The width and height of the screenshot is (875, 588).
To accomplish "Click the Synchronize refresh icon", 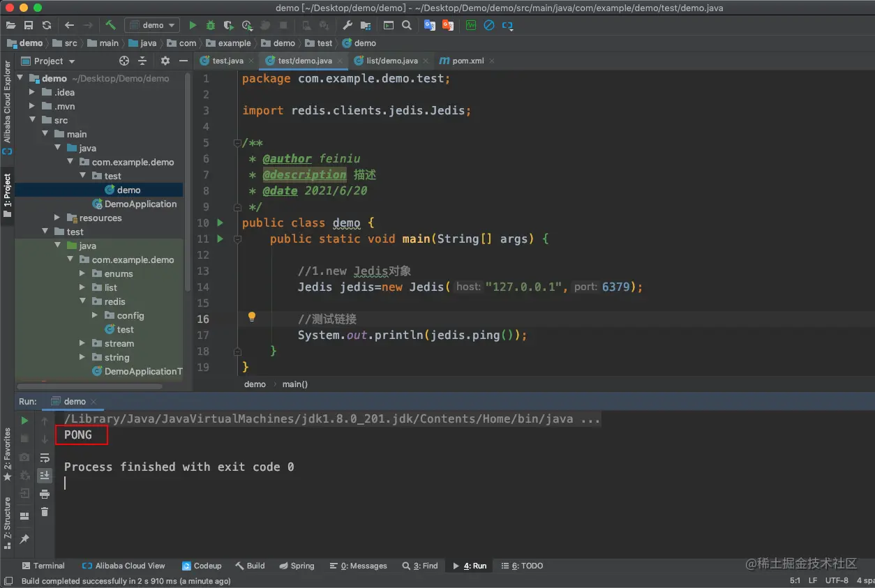I will [x=47, y=25].
